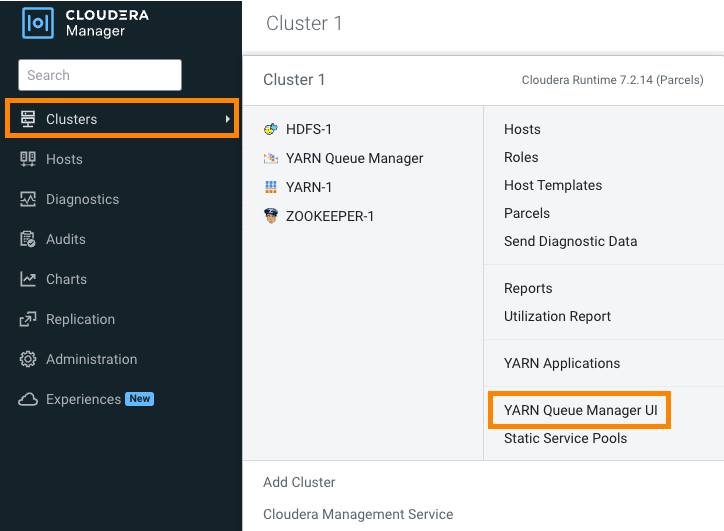Viewport: 724px width, 531px height.
Task: Expand the Clusters submenu arrow
Action: tap(227, 119)
